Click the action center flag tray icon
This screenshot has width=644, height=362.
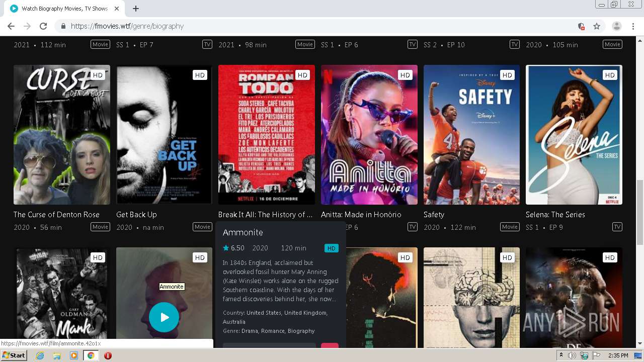[x=596, y=355]
